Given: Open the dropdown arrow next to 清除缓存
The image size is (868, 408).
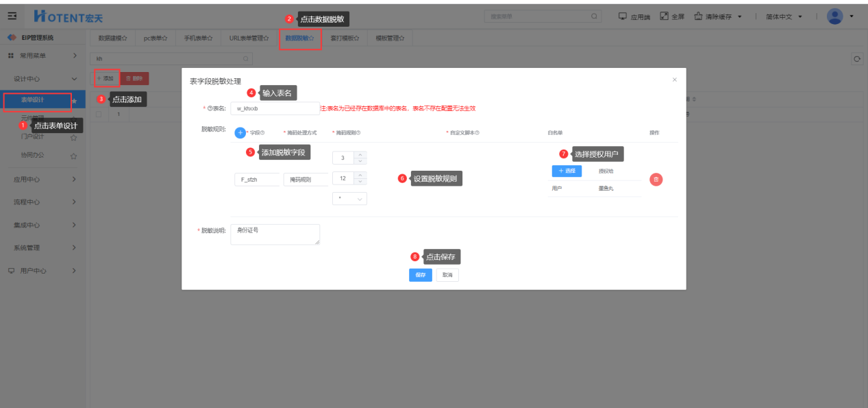Looking at the screenshot, I should point(740,16).
